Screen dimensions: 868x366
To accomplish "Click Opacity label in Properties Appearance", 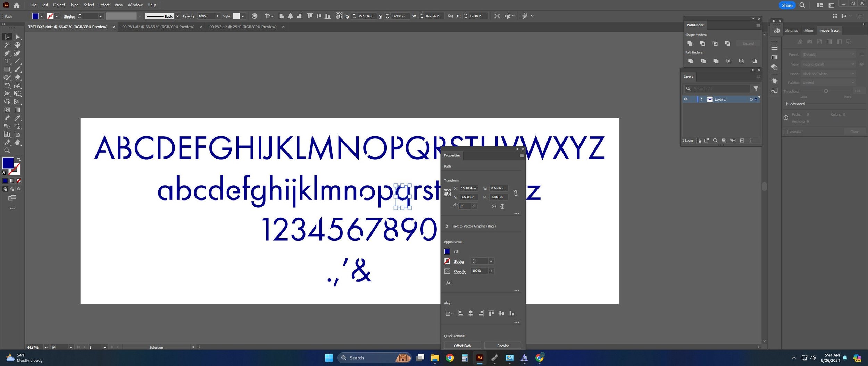I will coord(460,271).
